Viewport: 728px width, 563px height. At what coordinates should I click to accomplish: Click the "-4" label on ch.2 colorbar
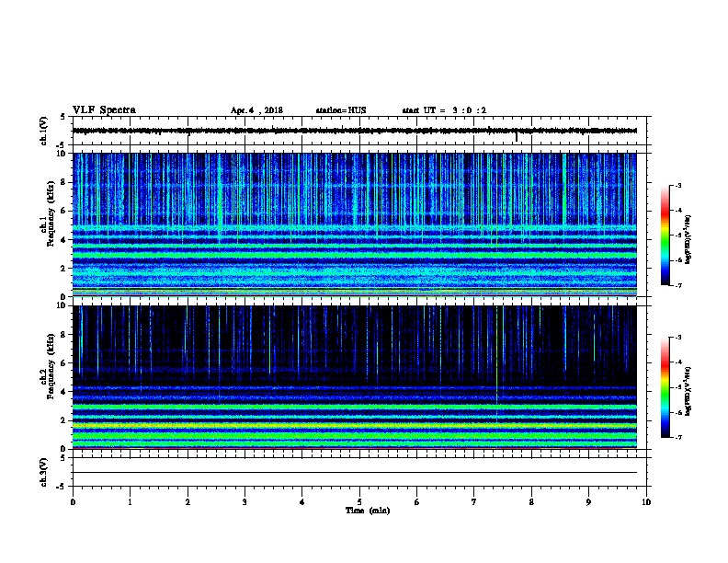coord(678,362)
